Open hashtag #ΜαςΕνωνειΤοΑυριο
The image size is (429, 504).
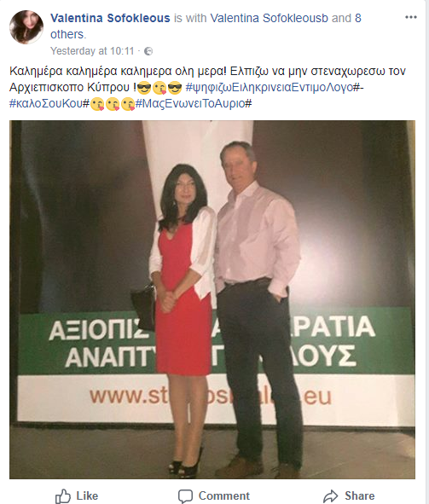(194, 103)
